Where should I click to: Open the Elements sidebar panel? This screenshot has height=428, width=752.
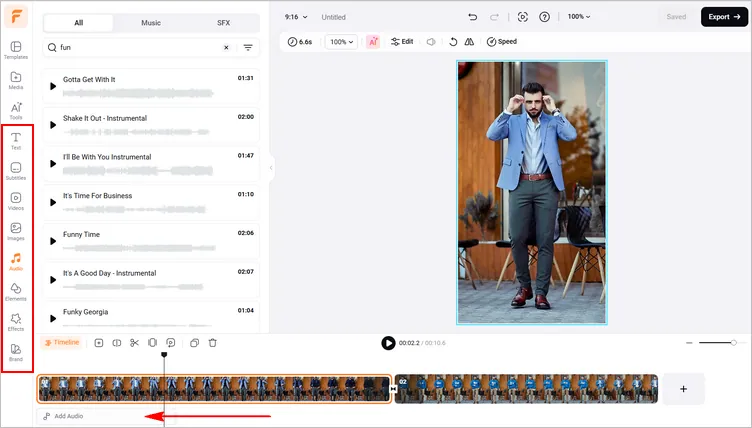coord(16,292)
